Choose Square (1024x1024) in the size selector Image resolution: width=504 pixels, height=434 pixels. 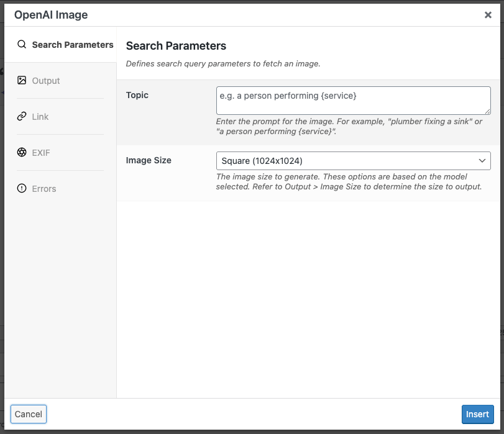(x=353, y=160)
